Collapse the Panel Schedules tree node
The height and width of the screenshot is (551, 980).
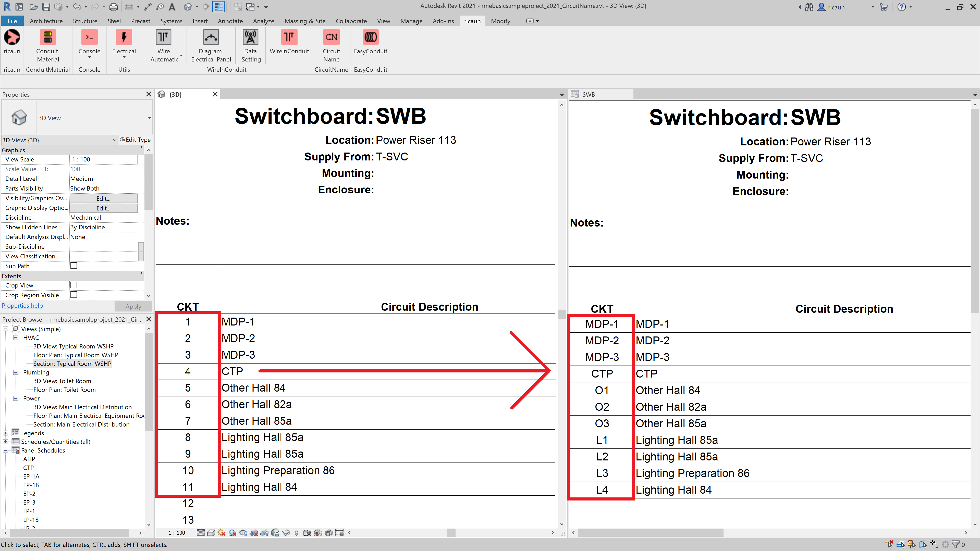click(x=5, y=450)
